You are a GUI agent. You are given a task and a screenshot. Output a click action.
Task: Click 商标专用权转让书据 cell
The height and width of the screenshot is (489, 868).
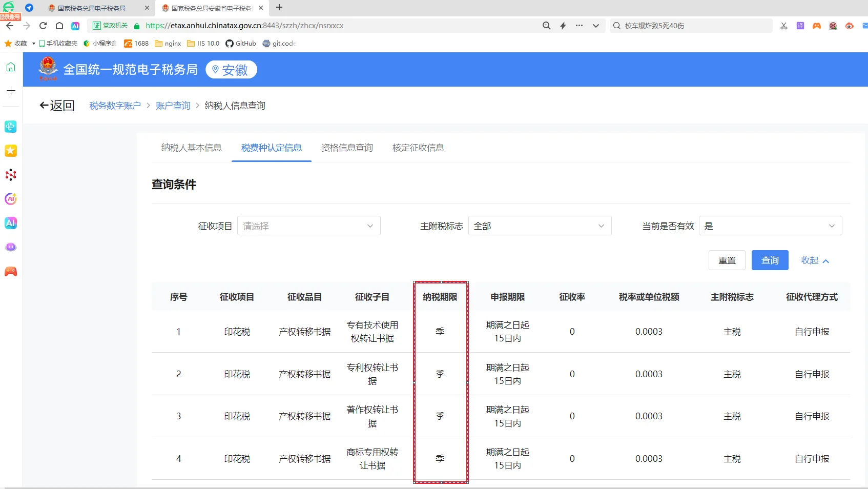click(x=373, y=459)
